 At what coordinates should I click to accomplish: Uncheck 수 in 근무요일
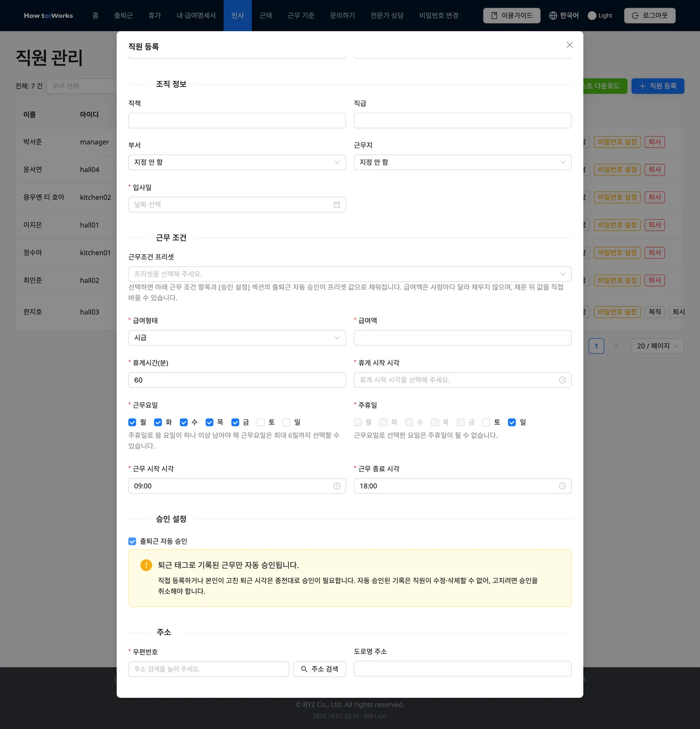[184, 422]
